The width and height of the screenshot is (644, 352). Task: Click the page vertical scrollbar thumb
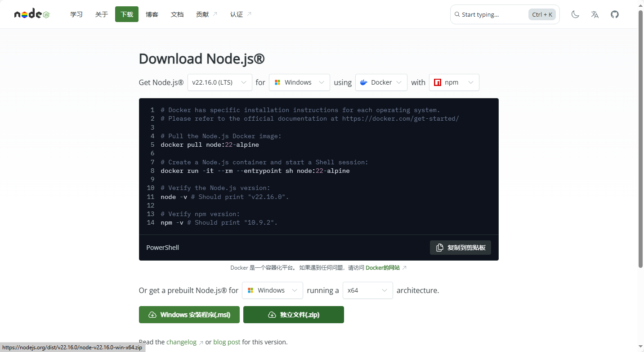(x=641, y=139)
